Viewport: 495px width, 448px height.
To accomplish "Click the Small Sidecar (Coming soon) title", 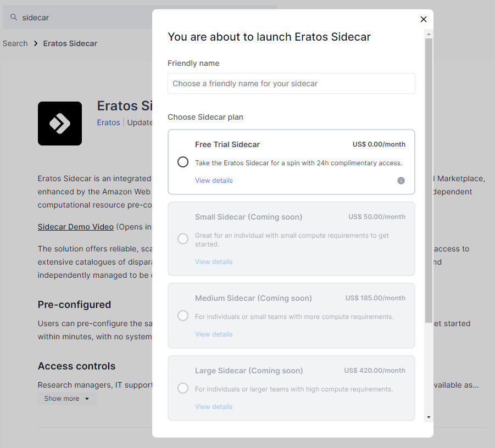I will click(x=248, y=217).
